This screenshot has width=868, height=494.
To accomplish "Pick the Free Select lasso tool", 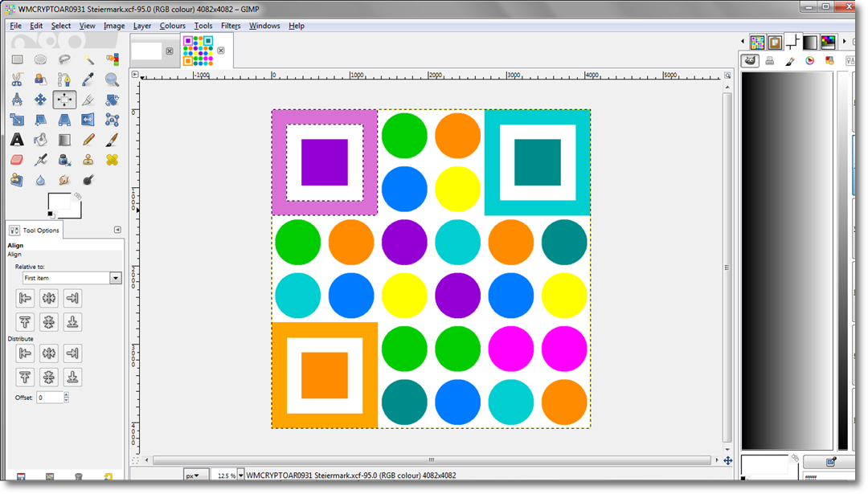I will tap(64, 59).
